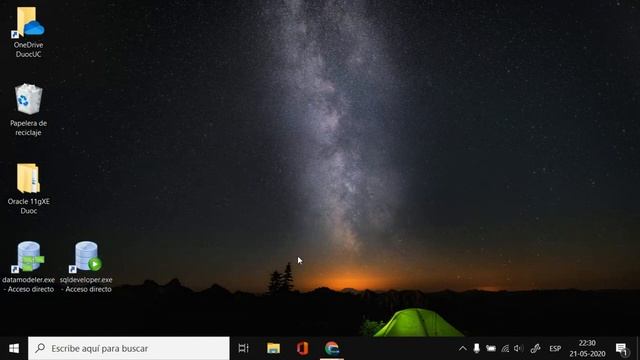This screenshot has height=360, width=640.
Task: Open the Action Center notifications icon
Action: pyautogui.click(x=622, y=349)
